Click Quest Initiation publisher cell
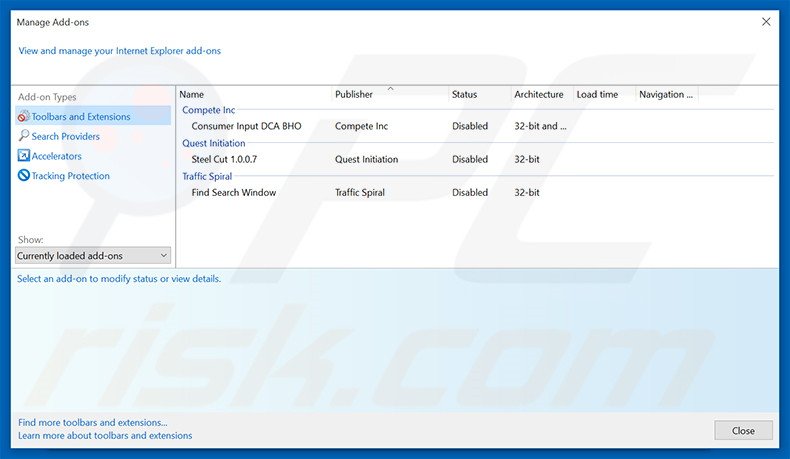This screenshot has height=459, width=790. point(366,159)
